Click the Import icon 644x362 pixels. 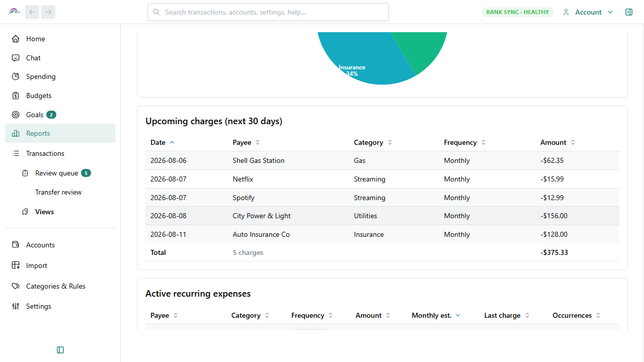tap(16, 265)
